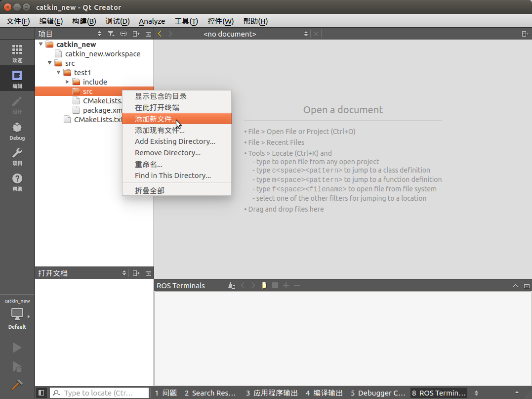Toggle synchronize with editor link icon

(123, 34)
